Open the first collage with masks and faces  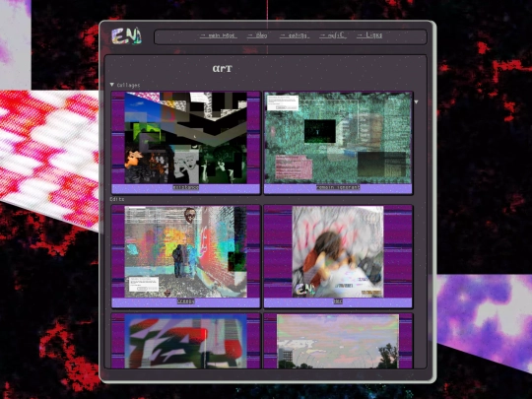(x=186, y=138)
